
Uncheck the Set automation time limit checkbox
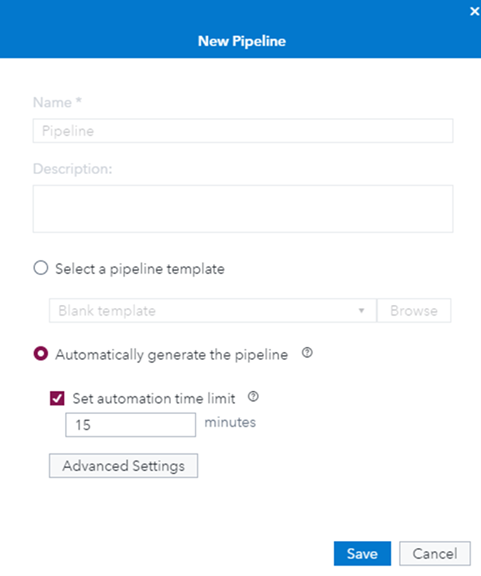[x=57, y=399]
